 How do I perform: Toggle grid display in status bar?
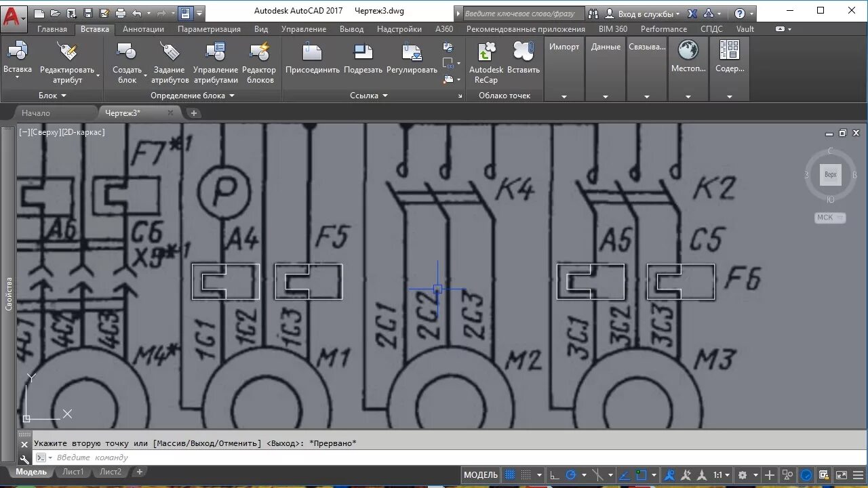(x=511, y=475)
